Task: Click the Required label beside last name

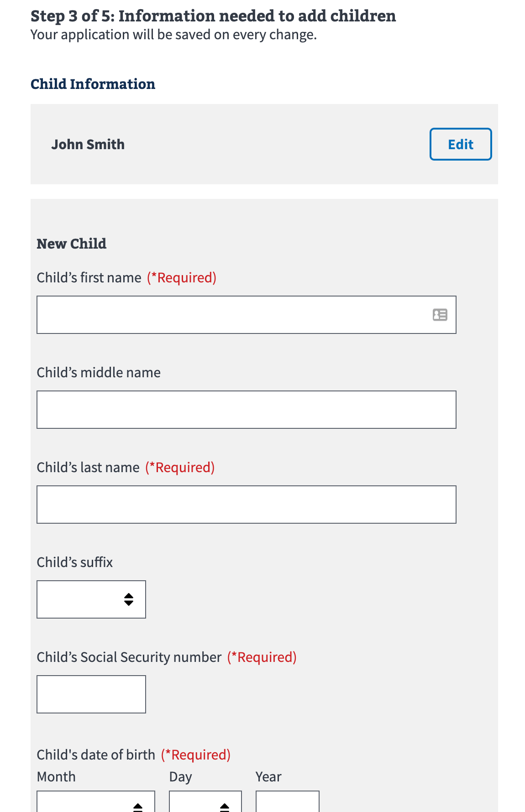Action: [179, 467]
